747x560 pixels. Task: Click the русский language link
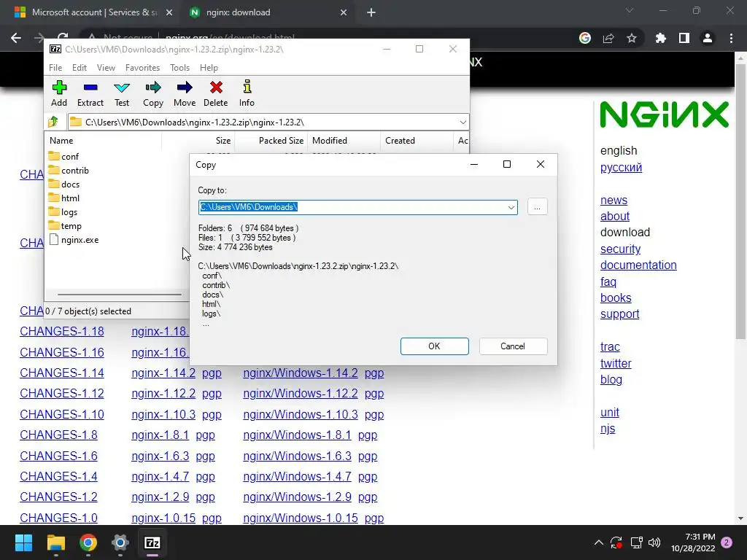(622, 168)
